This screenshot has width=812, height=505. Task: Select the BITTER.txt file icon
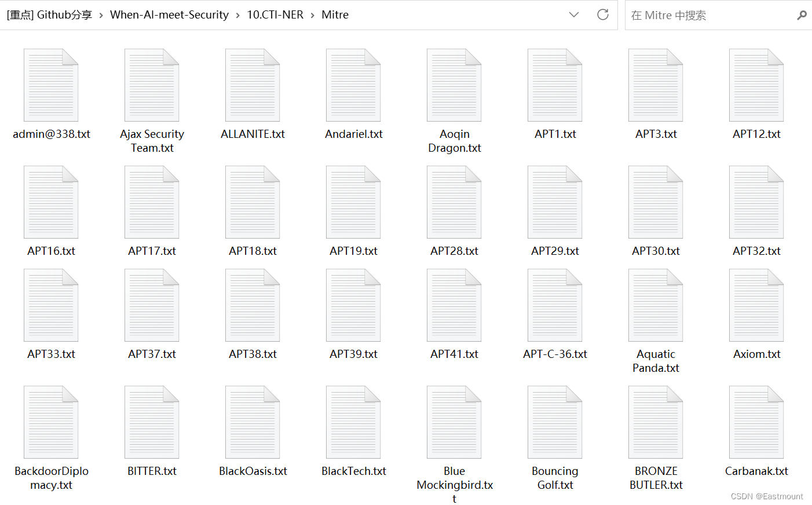[x=152, y=422]
